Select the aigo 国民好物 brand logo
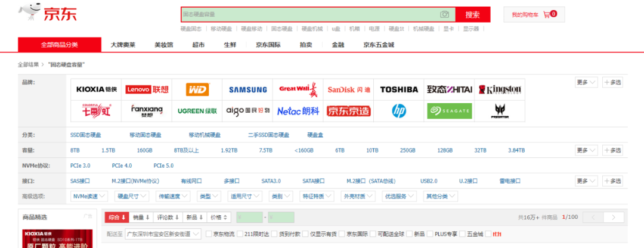Screen dimensions: 644x248 tap(247, 111)
